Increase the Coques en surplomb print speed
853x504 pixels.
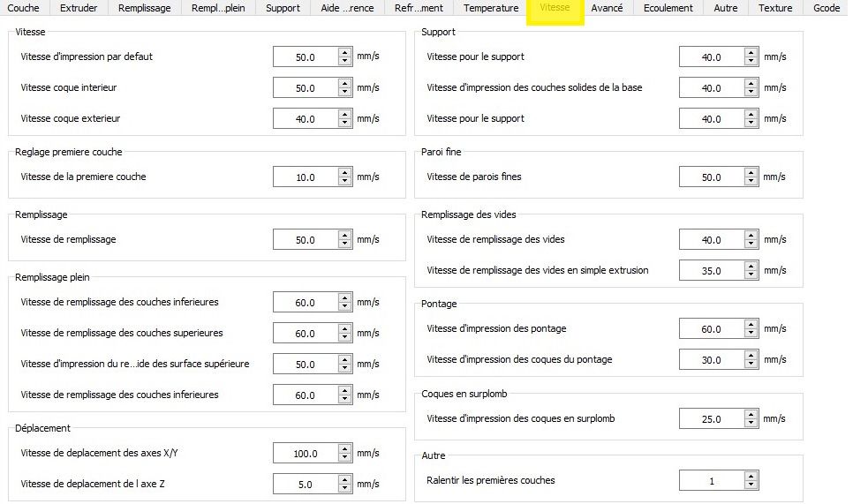click(x=751, y=414)
